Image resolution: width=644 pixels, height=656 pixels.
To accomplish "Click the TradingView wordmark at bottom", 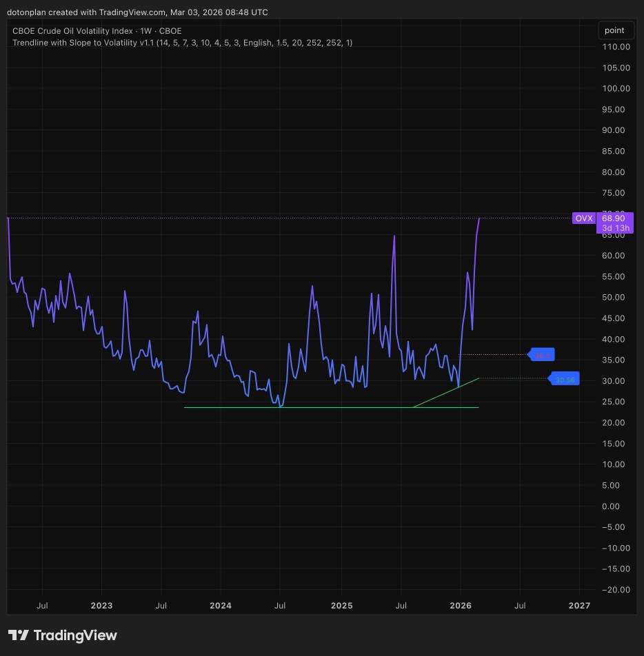I will (x=75, y=635).
